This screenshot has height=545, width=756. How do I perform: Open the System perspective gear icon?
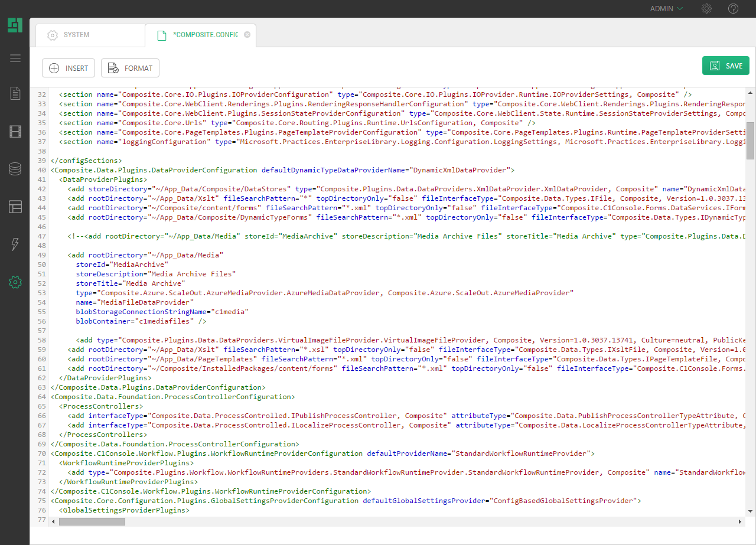tap(15, 282)
